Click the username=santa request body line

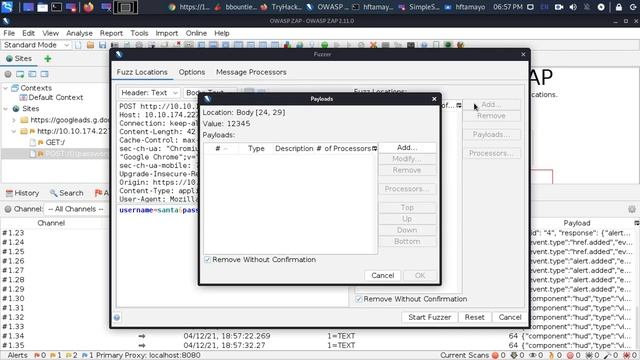point(158,210)
